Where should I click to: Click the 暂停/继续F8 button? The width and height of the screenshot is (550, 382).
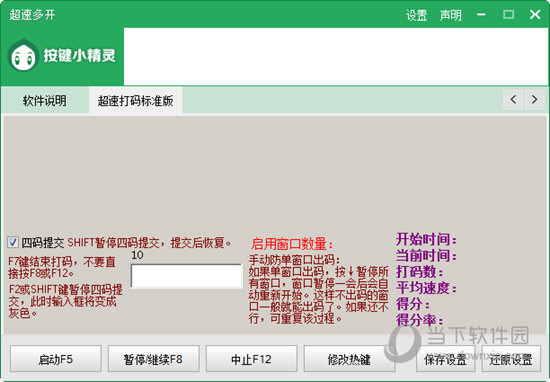pos(153,359)
